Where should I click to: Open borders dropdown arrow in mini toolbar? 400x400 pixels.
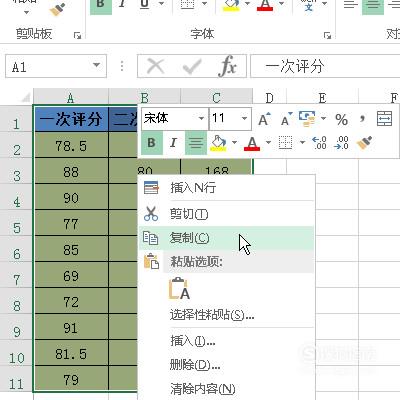point(302,143)
